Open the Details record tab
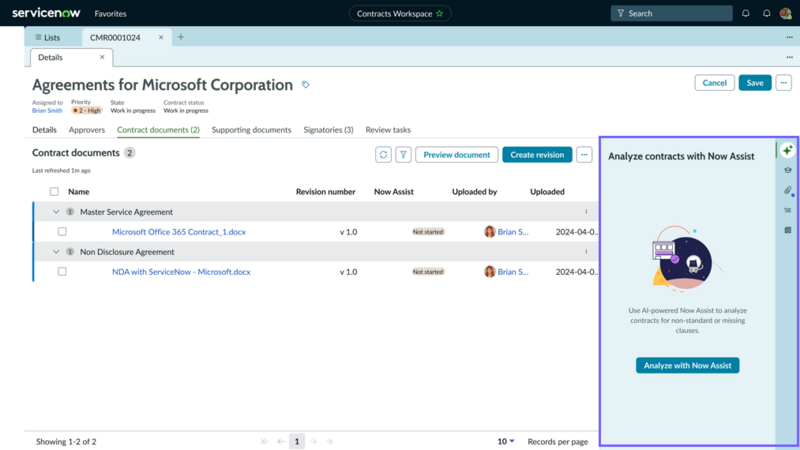 (x=44, y=130)
